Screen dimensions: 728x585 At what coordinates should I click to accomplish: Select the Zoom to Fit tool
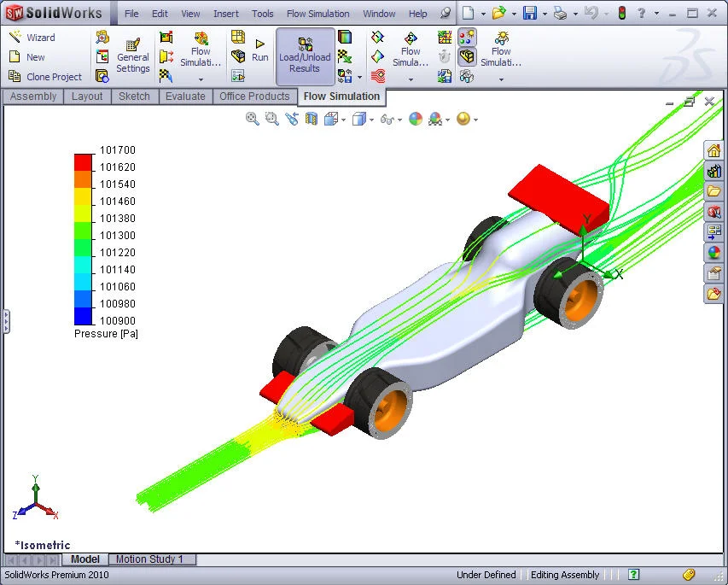click(x=251, y=119)
